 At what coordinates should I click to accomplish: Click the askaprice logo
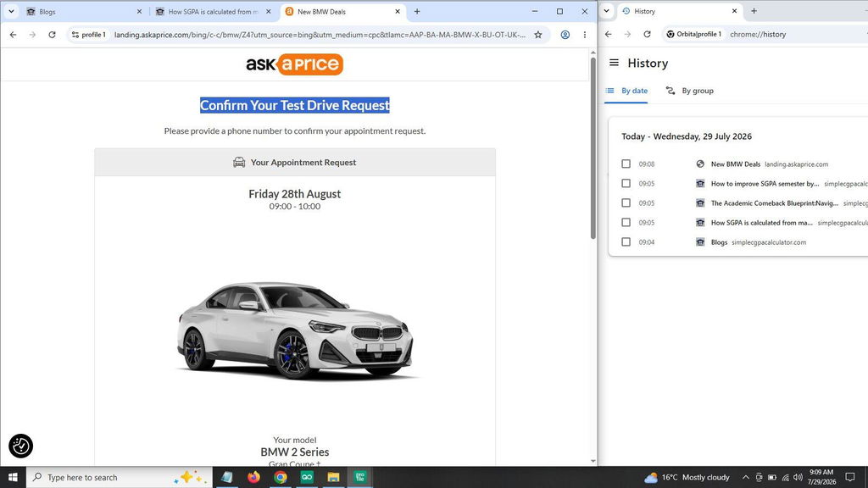[x=294, y=64]
